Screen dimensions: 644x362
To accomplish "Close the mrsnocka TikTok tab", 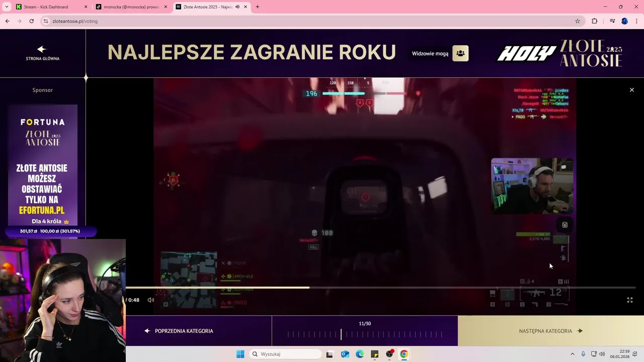I will tap(166, 7).
